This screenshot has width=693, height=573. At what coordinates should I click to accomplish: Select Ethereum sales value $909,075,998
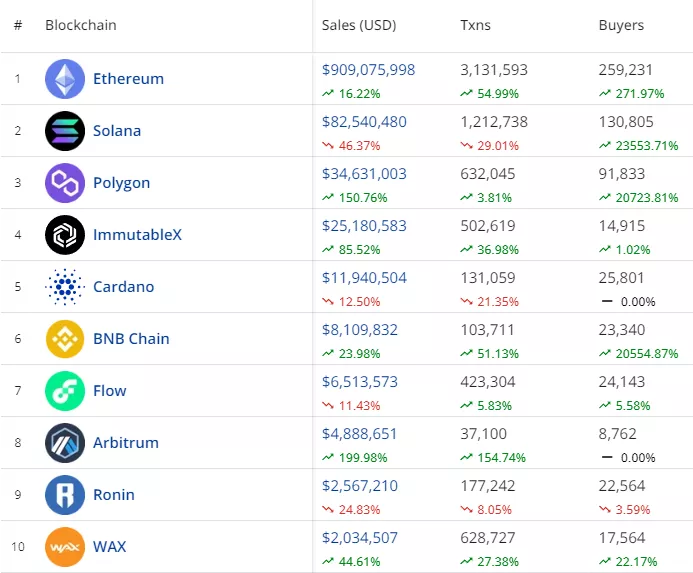[x=369, y=70]
